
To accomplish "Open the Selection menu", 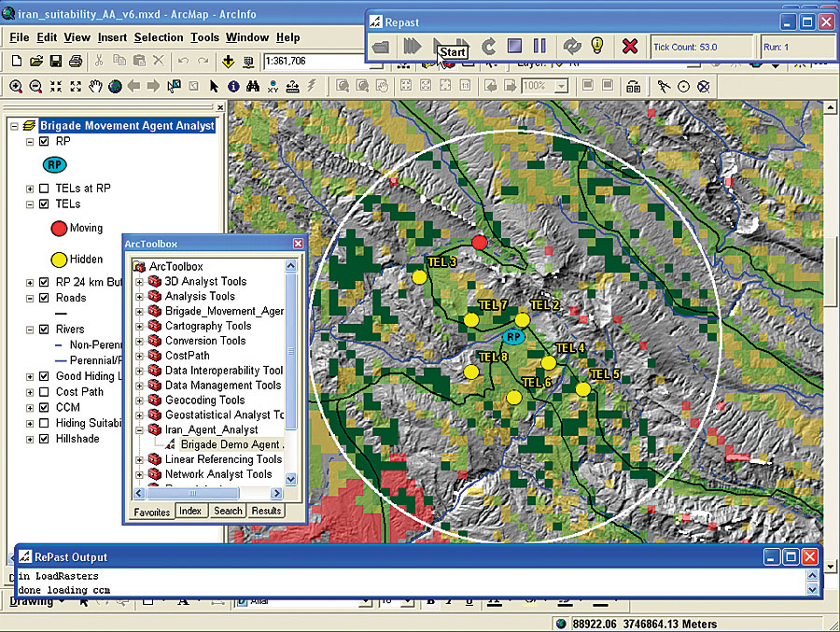I will 159,37.
